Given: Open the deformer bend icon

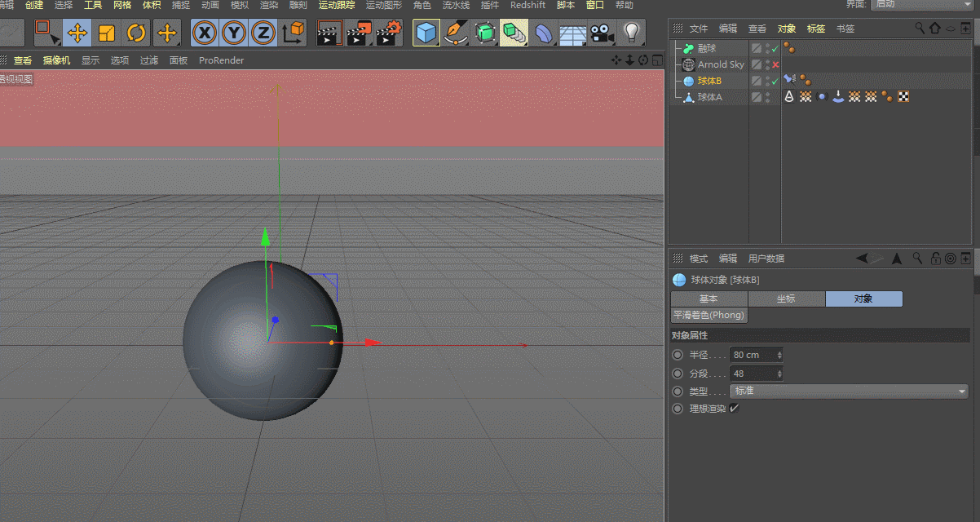Looking at the screenshot, I should [x=544, y=33].
